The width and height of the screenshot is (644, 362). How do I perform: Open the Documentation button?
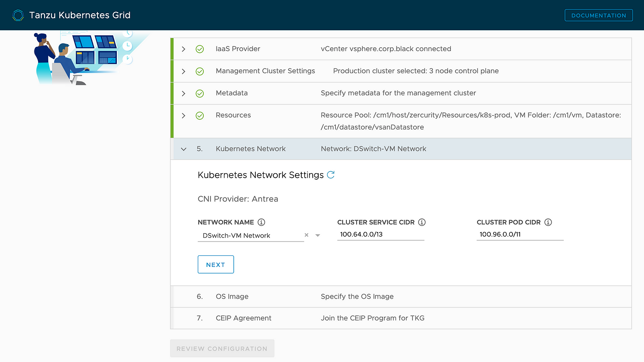pos(598,15)
